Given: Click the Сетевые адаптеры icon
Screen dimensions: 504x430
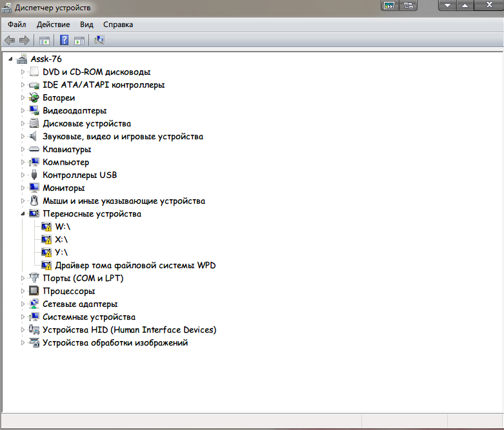Looking at the screenshot, I should point(34,304).
